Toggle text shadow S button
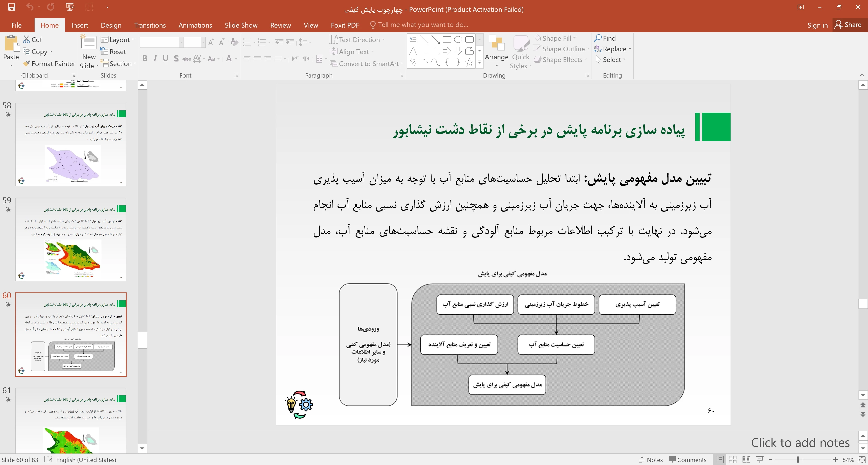868x465 pixels. coord(176,59)
